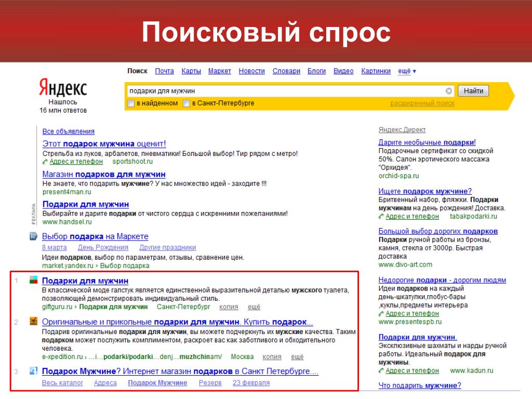
Task: Expand the 'ещё' services dropdown
Action: [x=407, y=71]
